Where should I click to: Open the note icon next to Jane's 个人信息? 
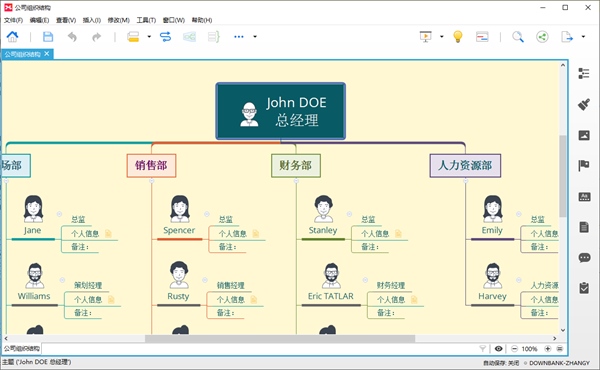click(x=108, y=233)
